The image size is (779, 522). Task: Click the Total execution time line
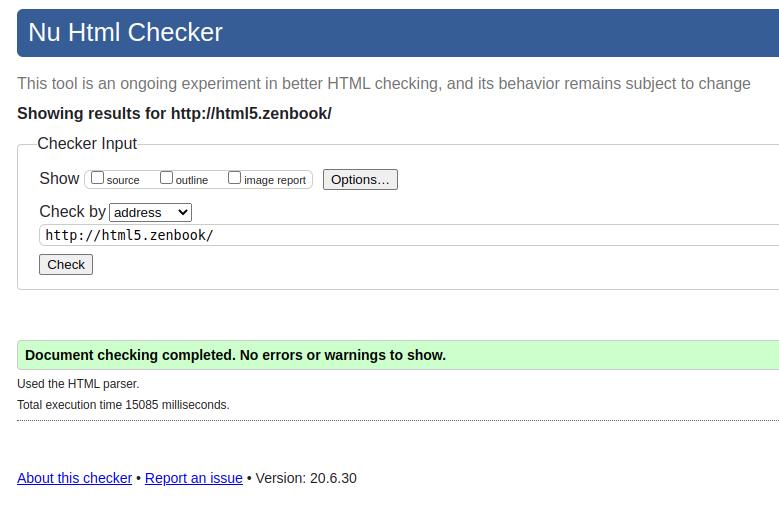click(x=123, y=405)
